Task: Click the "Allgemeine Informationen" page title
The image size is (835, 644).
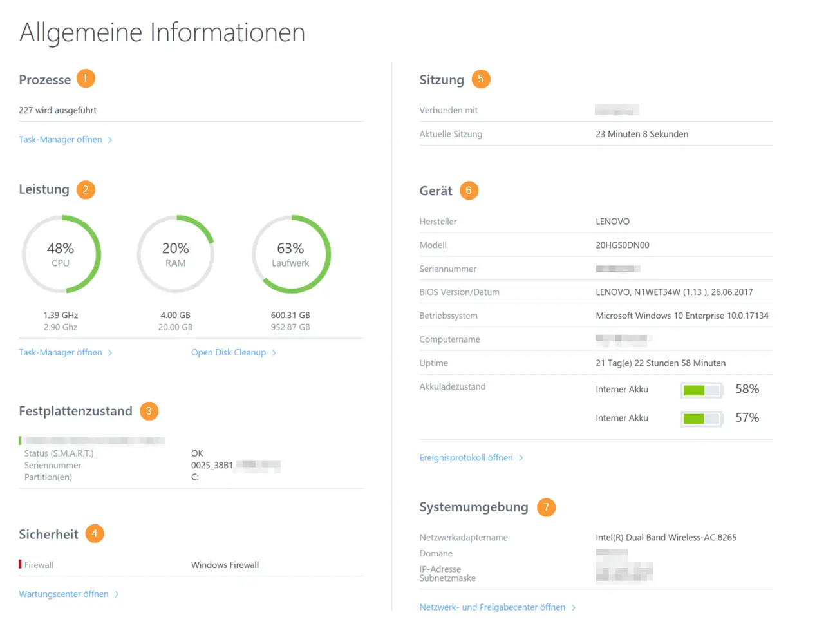Action: (x=162, y=33)
